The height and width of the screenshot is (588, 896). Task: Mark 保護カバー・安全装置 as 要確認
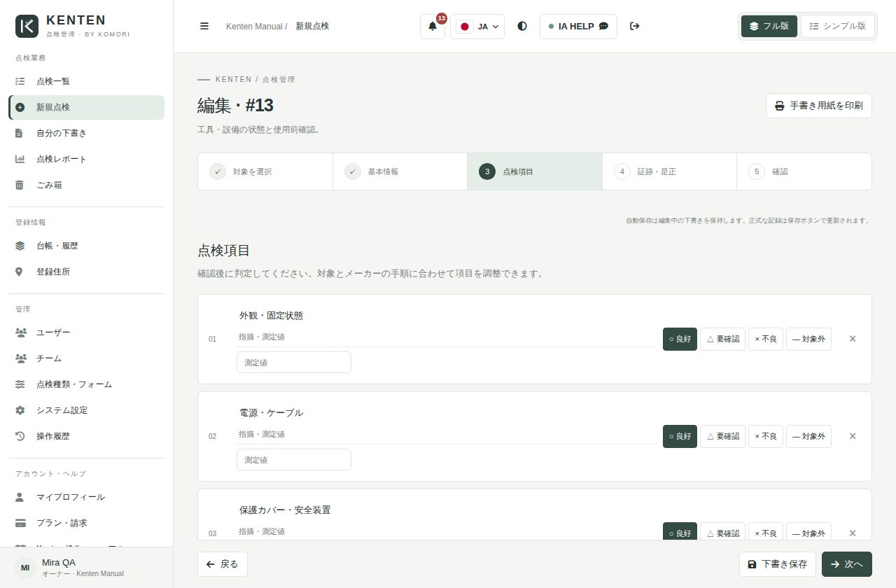(x=722, y=531)
